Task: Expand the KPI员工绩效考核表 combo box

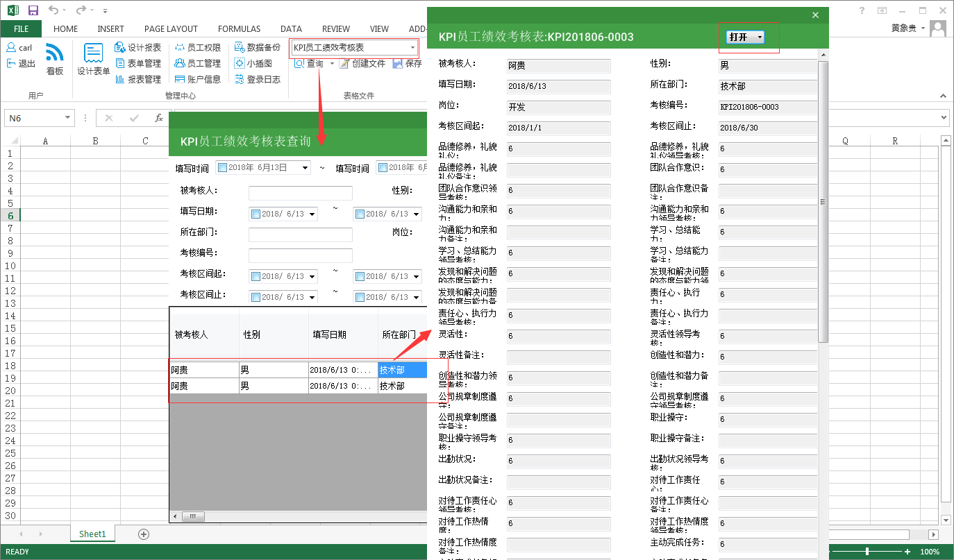Action: (x=412, y=48)
